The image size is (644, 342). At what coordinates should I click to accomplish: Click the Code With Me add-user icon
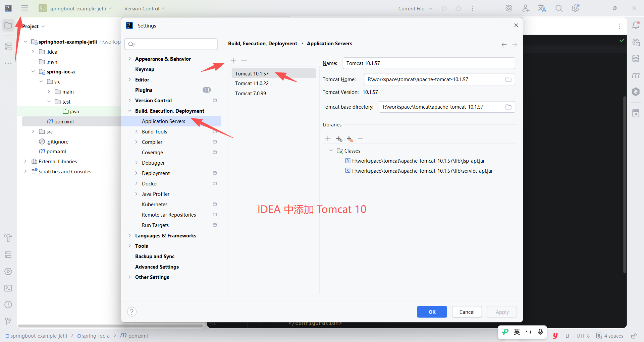point(526,8)
